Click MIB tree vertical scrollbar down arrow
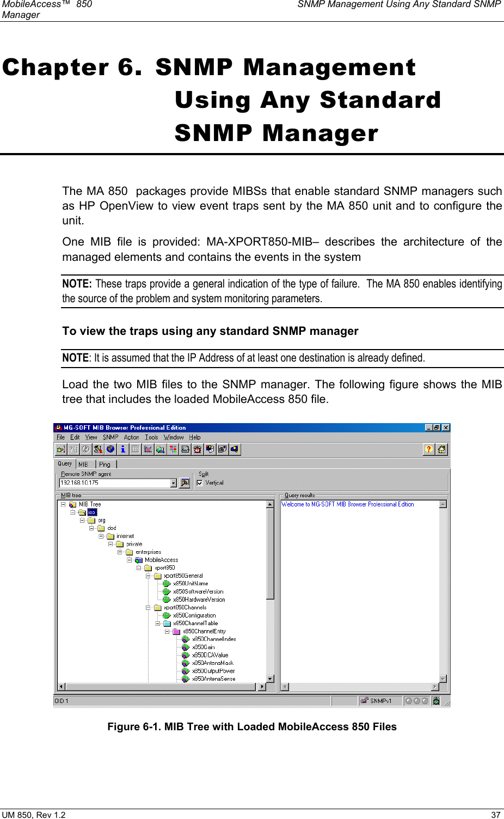The height and width of the screenshot is (819, 504). coord(270,679)
